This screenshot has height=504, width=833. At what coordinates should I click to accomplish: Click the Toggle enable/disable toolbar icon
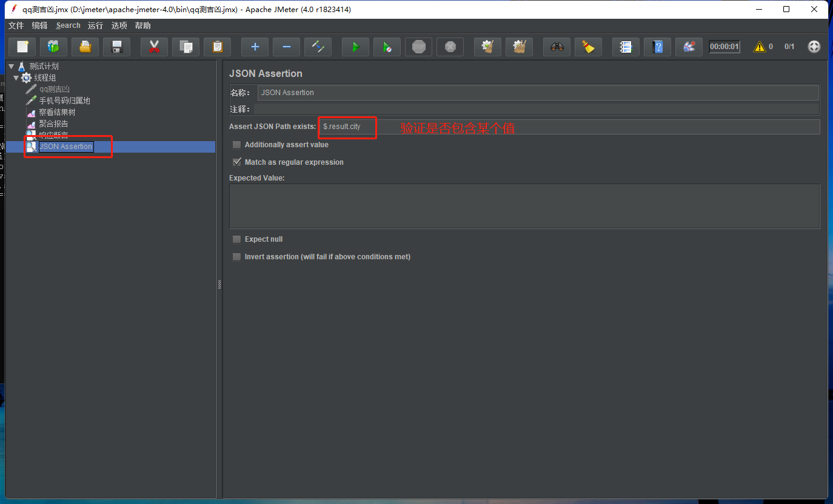318,47
